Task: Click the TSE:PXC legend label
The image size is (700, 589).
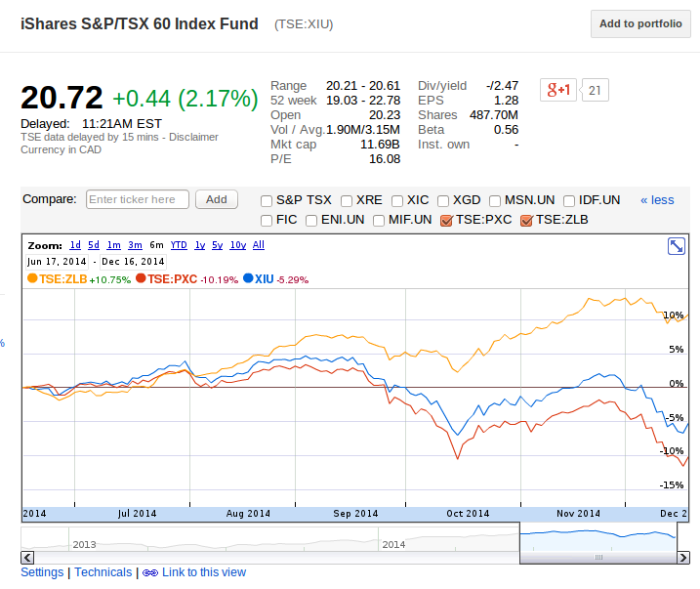Action: tap(173, 279)
